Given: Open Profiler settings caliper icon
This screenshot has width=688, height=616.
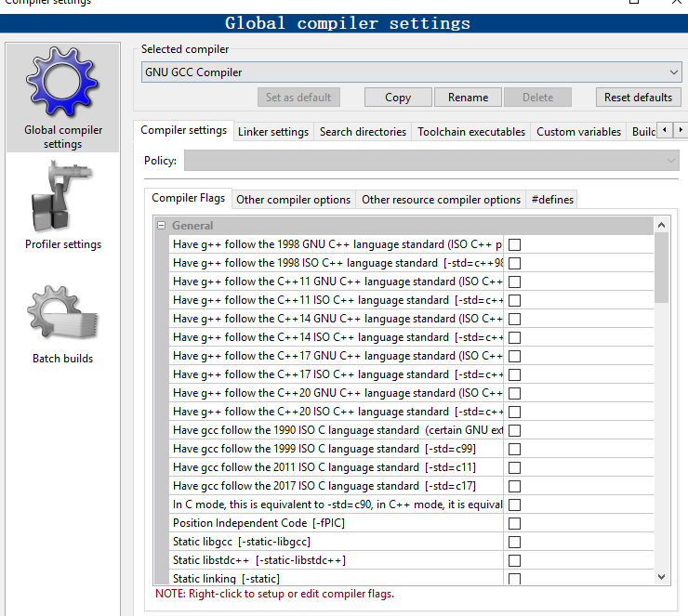Looking at the screenshot, I should (x=62, y=196).
